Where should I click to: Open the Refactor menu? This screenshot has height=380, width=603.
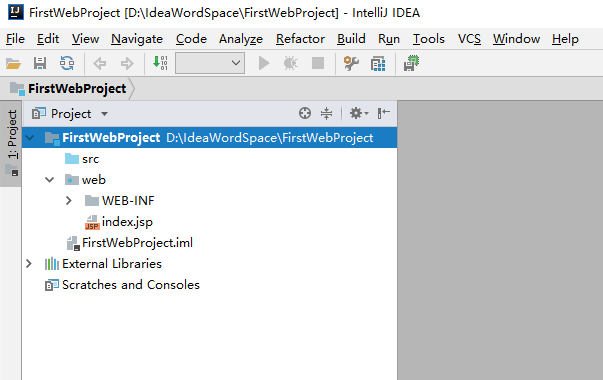click(300, 39)
